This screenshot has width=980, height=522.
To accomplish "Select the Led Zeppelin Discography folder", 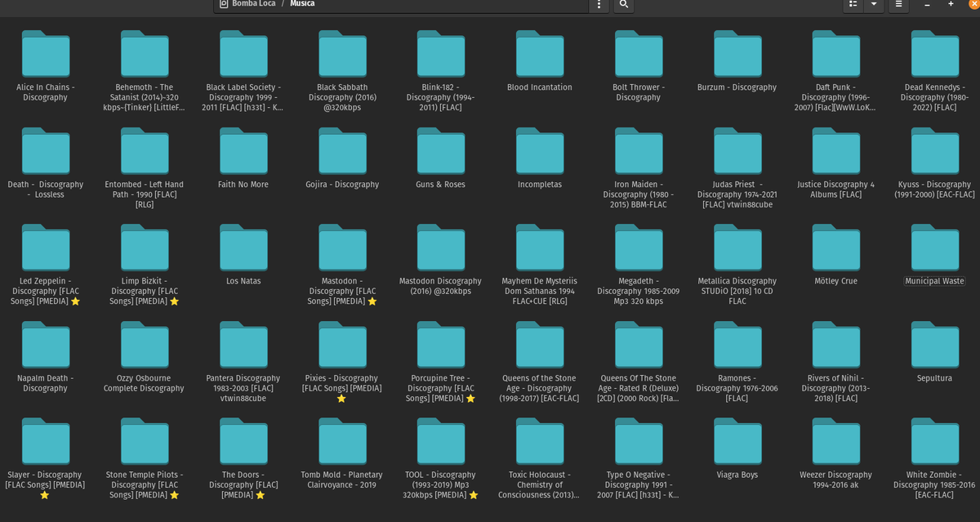I will click(x=46, y=248).
